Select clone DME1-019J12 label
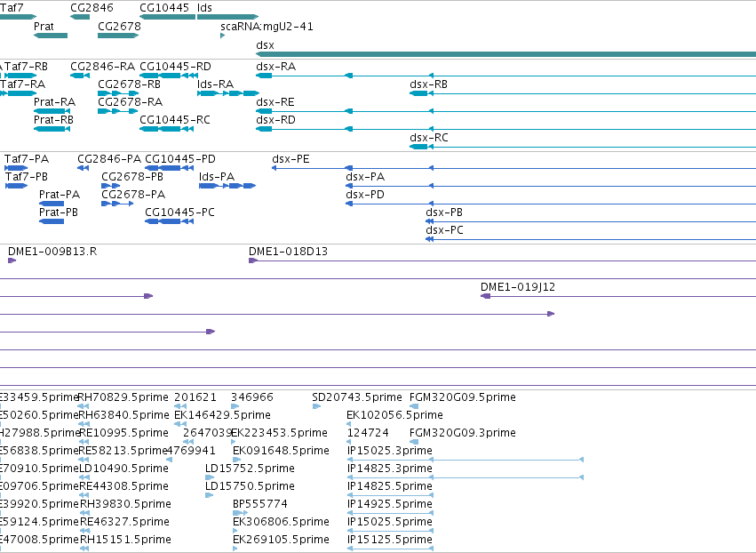This screenshot has height=553, width=756. tap(518, 287)
